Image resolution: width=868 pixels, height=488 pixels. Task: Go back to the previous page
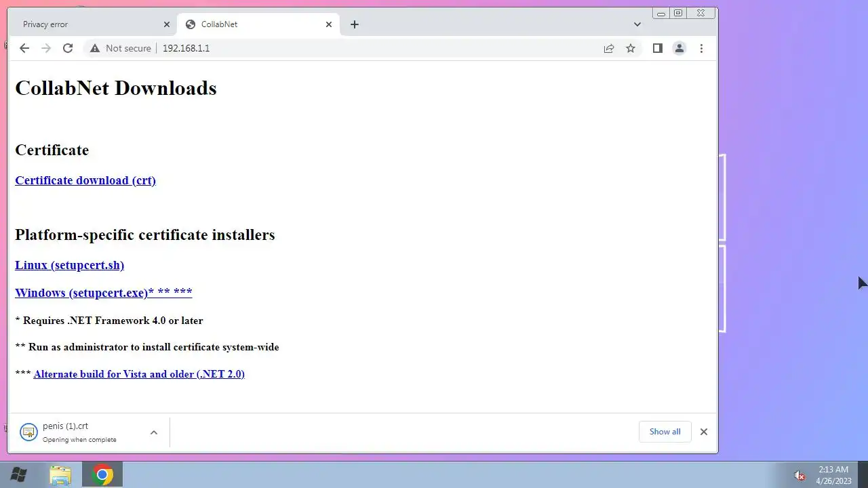tap(24, 48)
